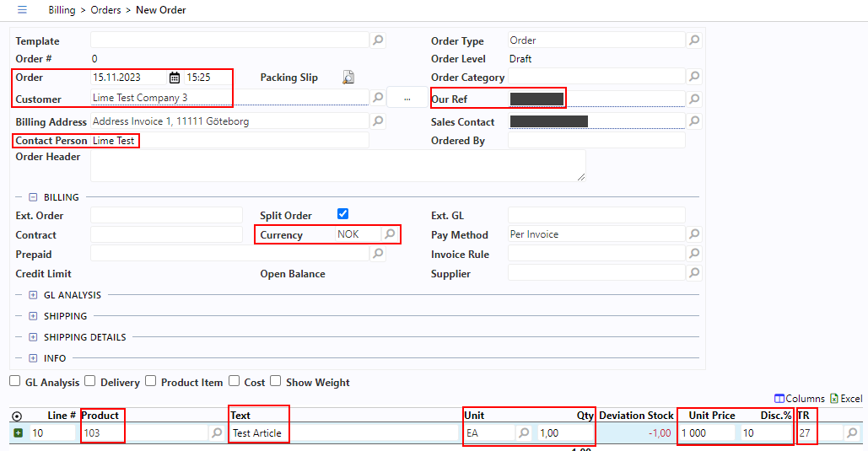Open the Order date calendar picker
Screen dimensions: 868x451
click(175, 78)
